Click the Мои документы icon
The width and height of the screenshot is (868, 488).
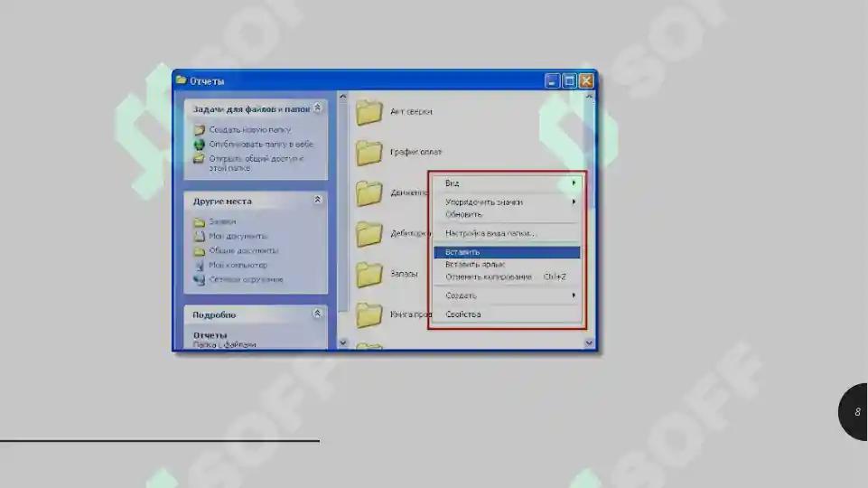(200, 237)
